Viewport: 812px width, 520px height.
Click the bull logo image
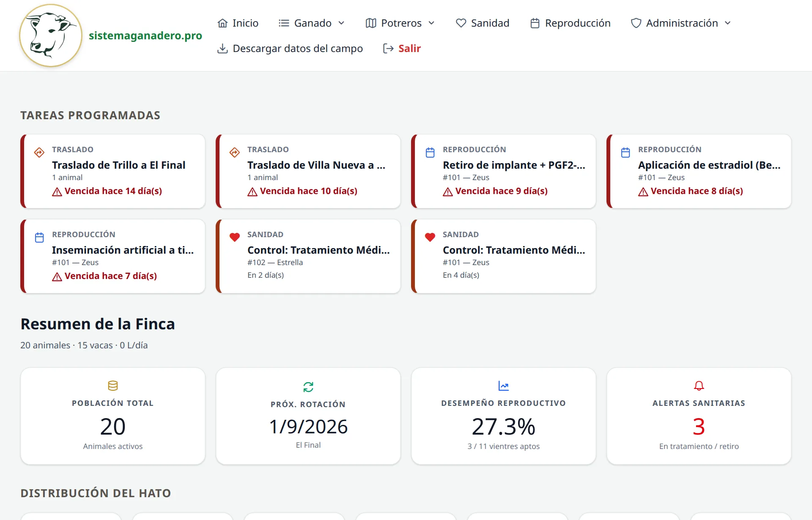[51, 36]
